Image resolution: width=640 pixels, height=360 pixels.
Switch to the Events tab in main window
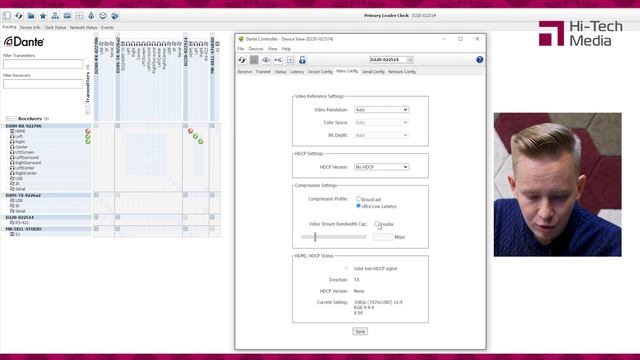click(x=107, y=28)
